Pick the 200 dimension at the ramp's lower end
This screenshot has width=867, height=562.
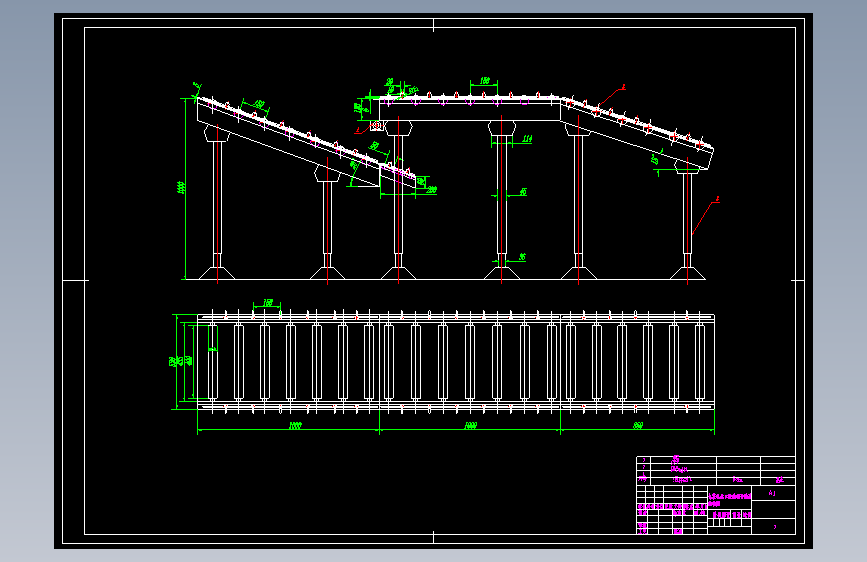pos(432,190)
